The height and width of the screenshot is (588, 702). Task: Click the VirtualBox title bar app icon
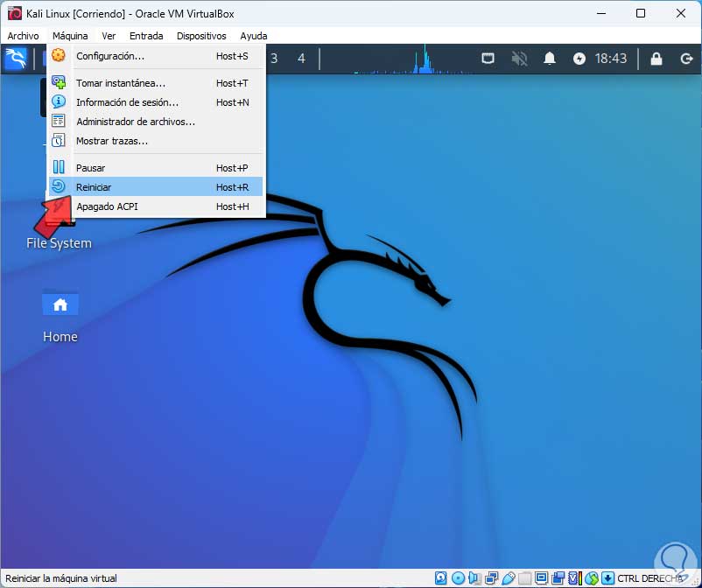[x=14, y=13]
